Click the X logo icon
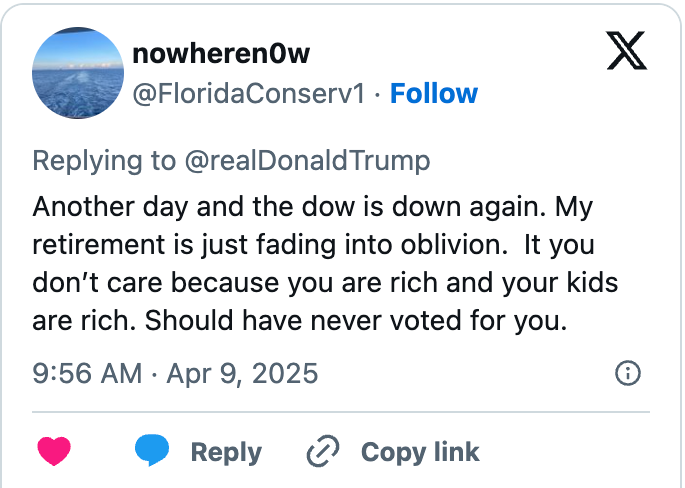This screenshot has width=685, height=488. [627, 51]
